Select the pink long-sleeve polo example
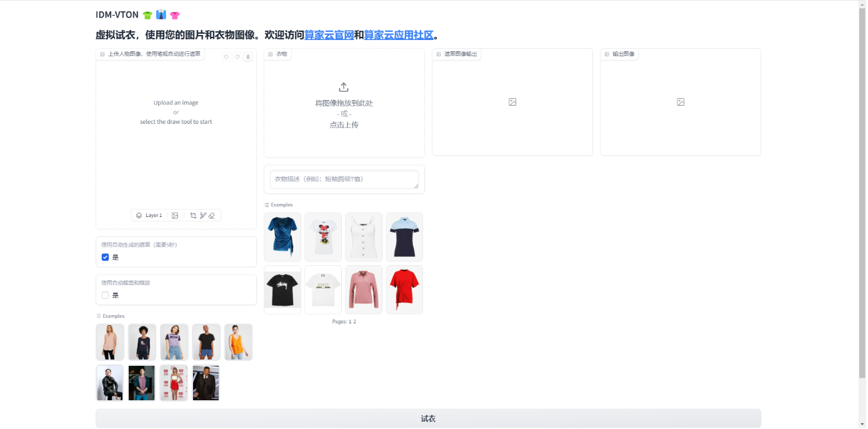Viewport: 868px width, 429px height. coord(364,290)
